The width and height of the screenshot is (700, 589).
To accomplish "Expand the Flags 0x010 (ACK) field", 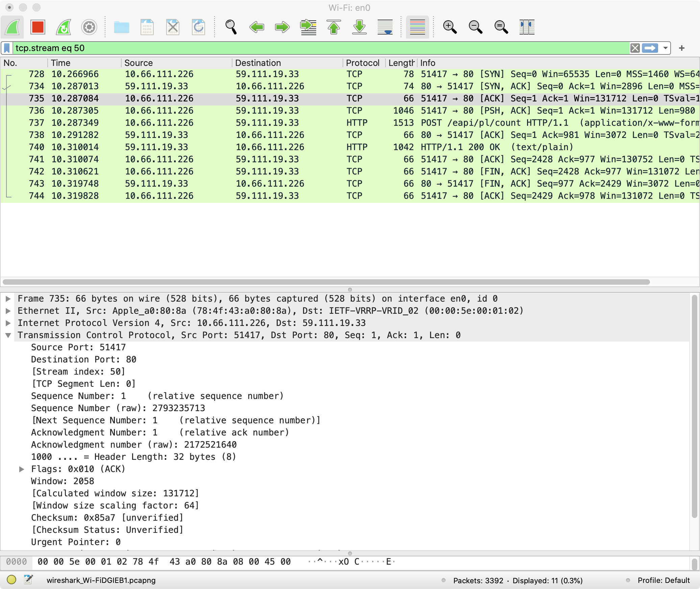I will pos(22,469).
